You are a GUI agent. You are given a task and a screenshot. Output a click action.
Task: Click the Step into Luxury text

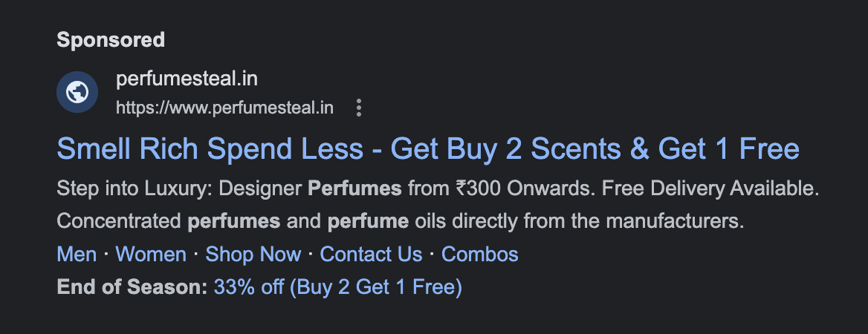pos(135,189)
